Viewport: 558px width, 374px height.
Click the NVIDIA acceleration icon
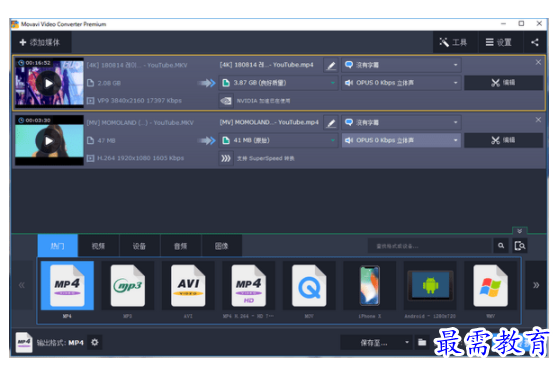[226, 101]
